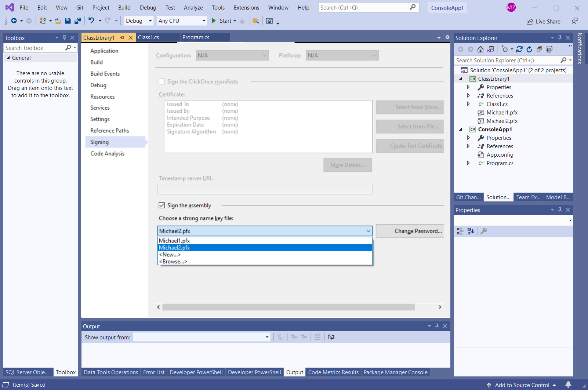The image size is (588, 390).
Task: Click the user account avatar MZ
Action: tap(511, 7)
